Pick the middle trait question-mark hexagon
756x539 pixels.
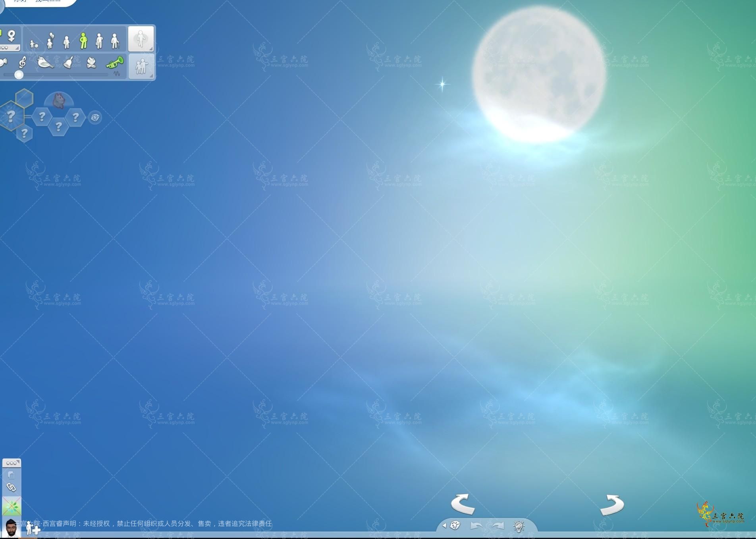click(59, 127)
